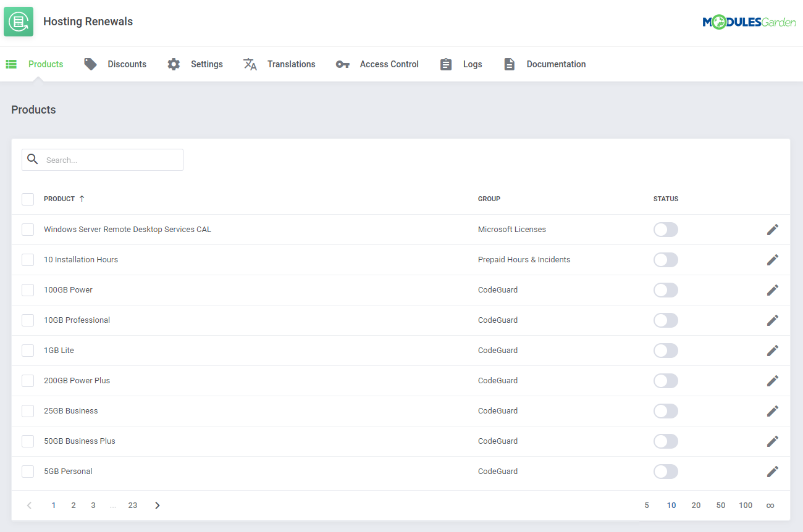This screenshot has height=532, width=803.
Task: Select all products with header checkbox
Action: (x=28, y=199)
